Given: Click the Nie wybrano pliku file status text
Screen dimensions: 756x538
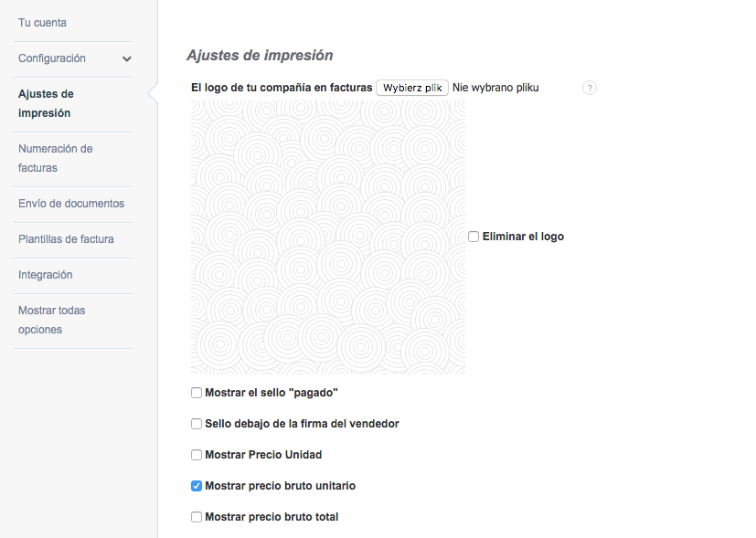Looking at the screenshot, I should 494,88.
